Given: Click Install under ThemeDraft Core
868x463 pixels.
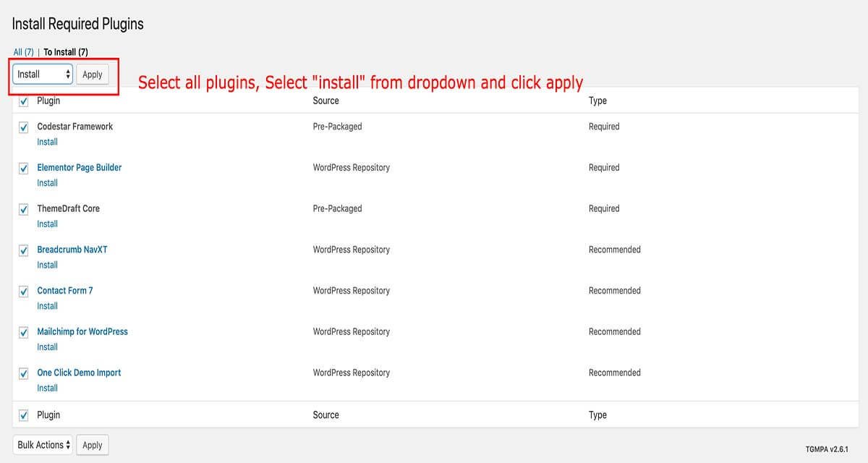Looking at the screenshot, I should (x=48, y=224).
